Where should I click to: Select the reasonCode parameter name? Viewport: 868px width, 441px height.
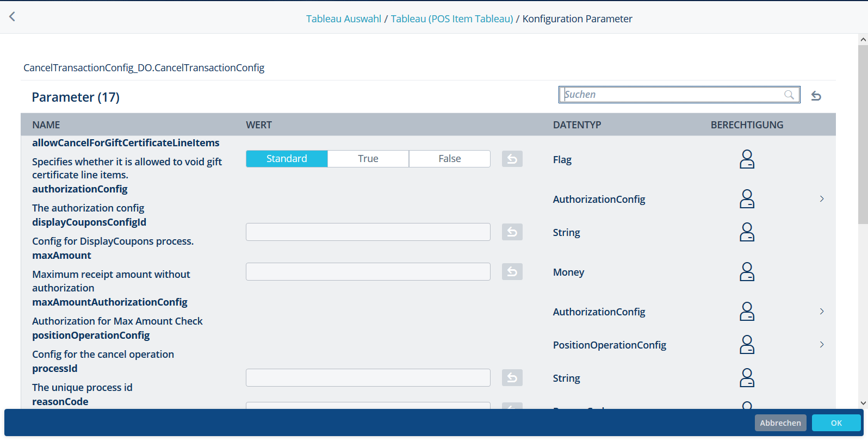[60, 402]
